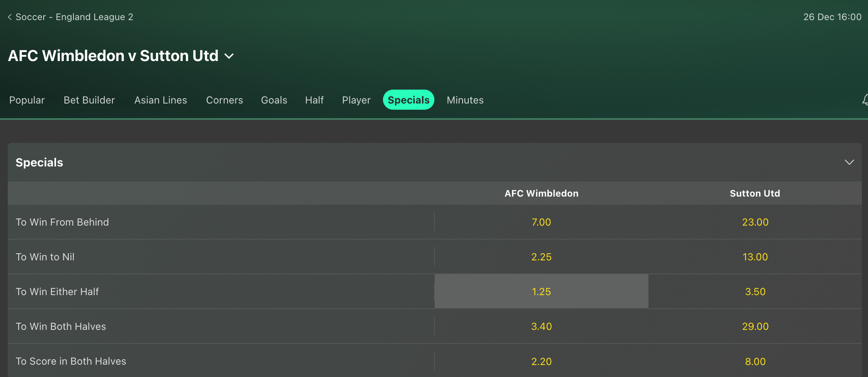Select Sutton Utd To Win Both Halves 29.00

755,326
